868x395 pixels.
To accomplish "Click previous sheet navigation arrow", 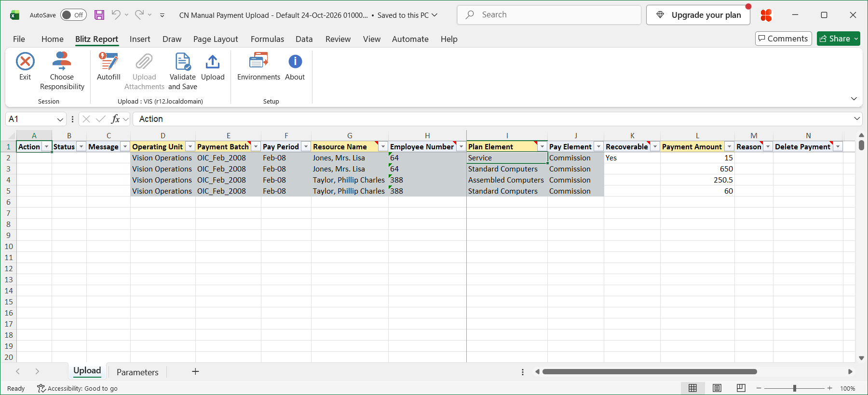I will [18, 371].
